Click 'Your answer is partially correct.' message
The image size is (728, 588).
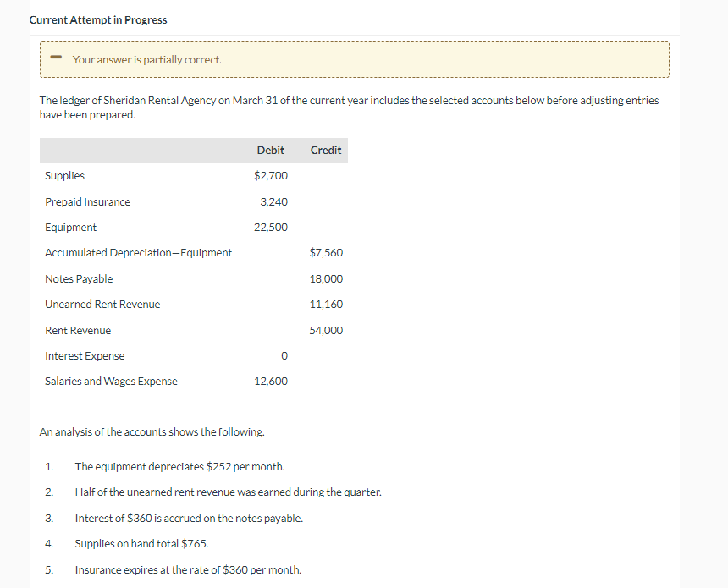pyautogui.click(x=147, y=60)
